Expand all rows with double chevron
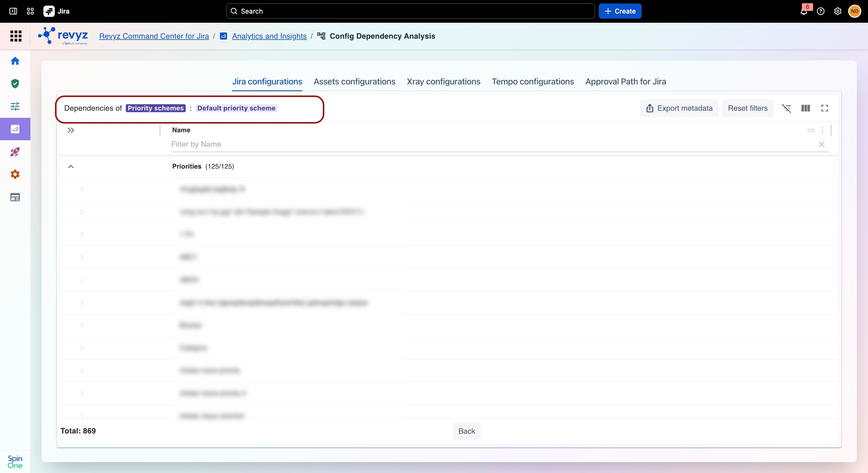Viewport: 868px width, 473px height. coord(71,131)
